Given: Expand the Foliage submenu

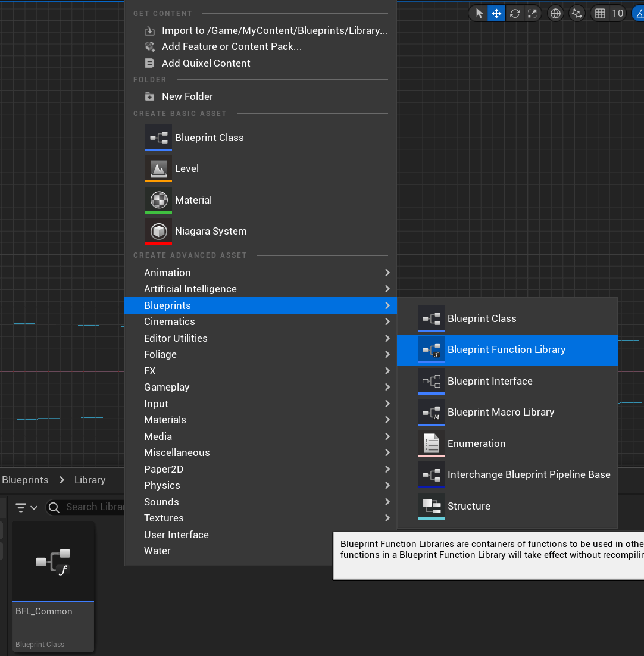Looking at the screenshot, I should coord(261,354).
